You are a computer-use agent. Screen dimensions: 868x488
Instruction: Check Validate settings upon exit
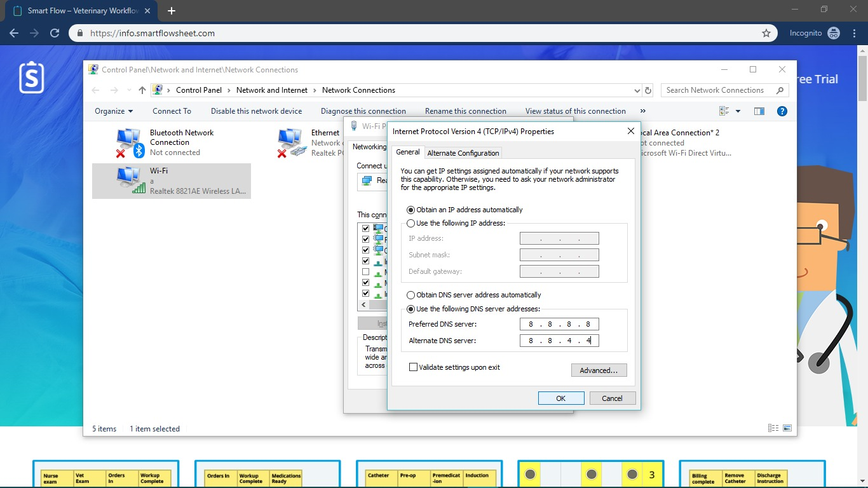click(413, 367)
